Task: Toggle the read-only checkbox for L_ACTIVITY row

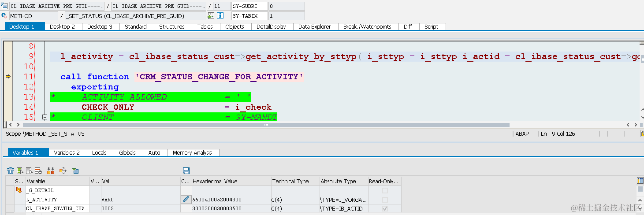Action: coord(385,200)
